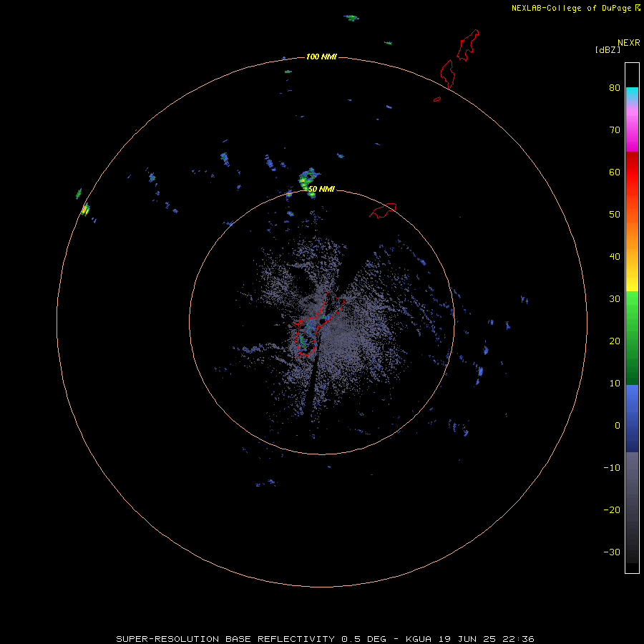Click the 50 value on dBZ scale
Screen dimensions: 644x644
[615, 215]
